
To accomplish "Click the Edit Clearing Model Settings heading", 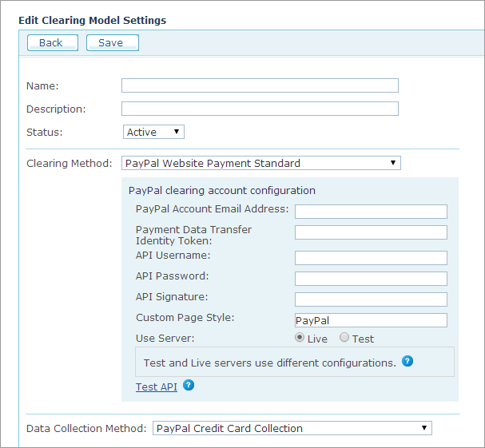I will click(x=93, y=21).
